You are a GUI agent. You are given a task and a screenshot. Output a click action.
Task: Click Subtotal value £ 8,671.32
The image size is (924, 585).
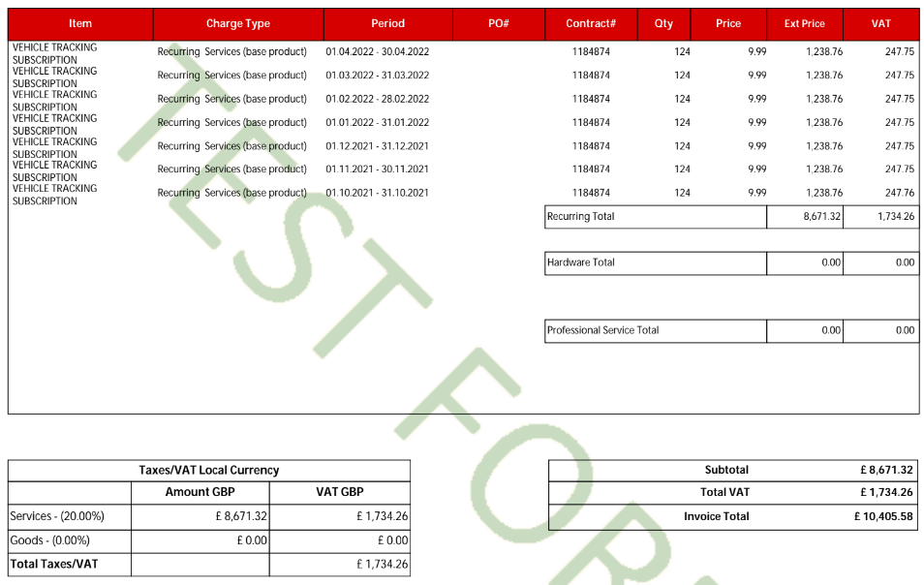(x=886, y=470)
